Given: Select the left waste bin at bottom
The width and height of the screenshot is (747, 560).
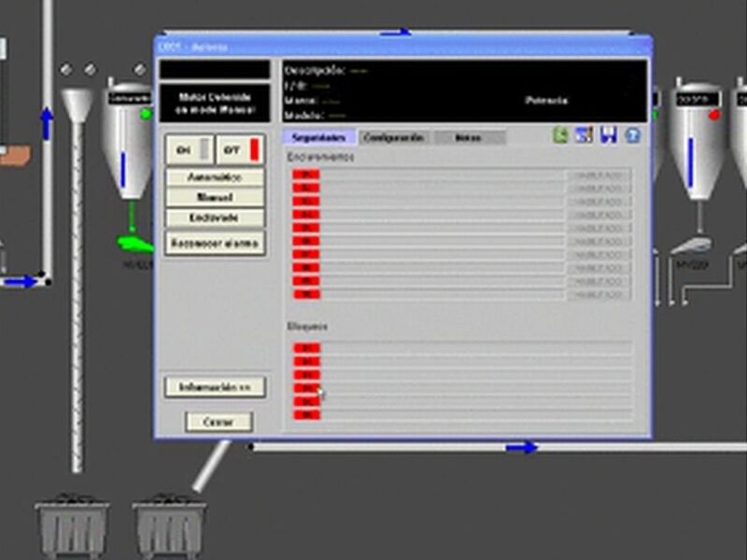Looking at the screenshot, I should 72,527.
